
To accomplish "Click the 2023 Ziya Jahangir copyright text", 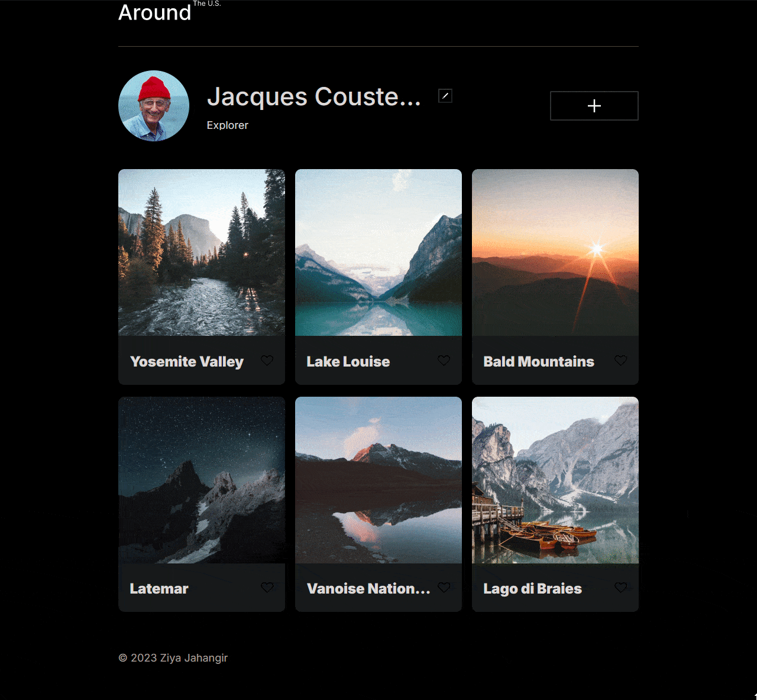I will pyautogui.click(x=173, y=658).
